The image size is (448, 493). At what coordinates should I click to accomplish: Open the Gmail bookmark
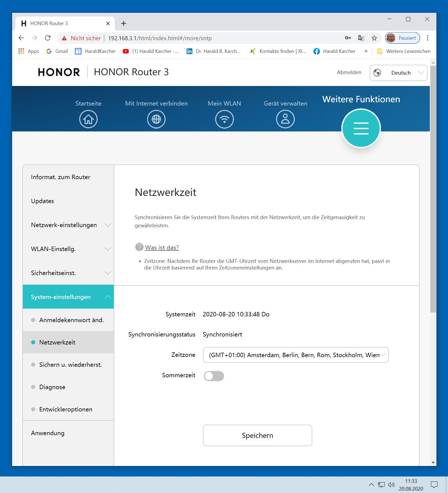[57, 51]
